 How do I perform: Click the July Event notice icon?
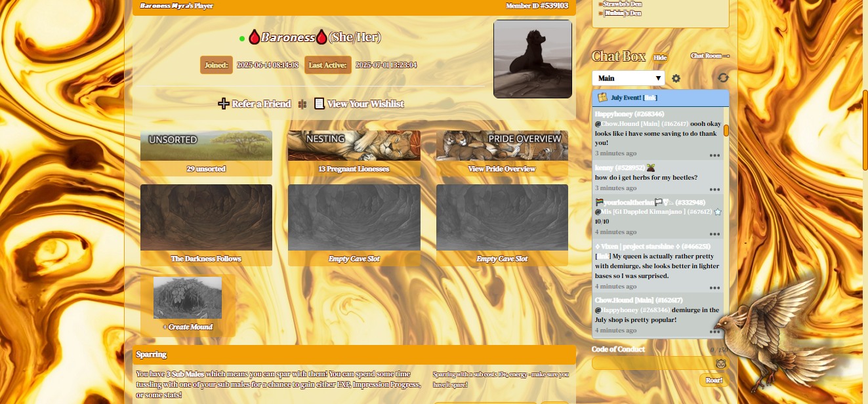[602, 98]
